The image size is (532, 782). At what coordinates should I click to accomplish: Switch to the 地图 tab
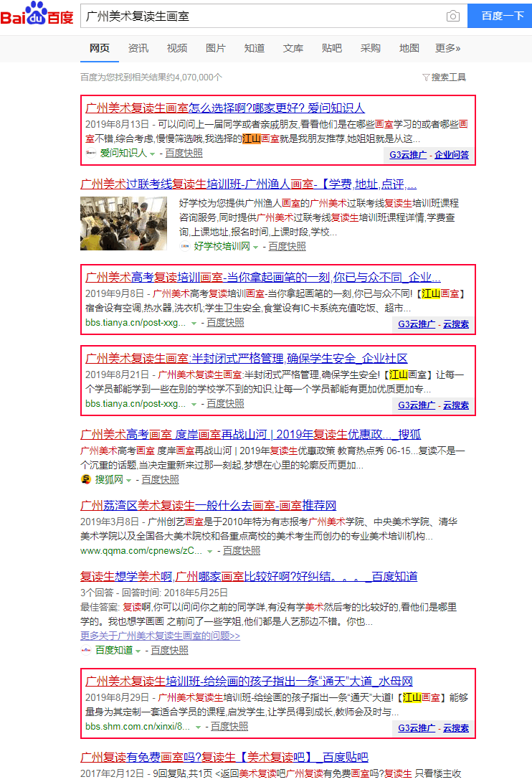(x=409, y=48)
